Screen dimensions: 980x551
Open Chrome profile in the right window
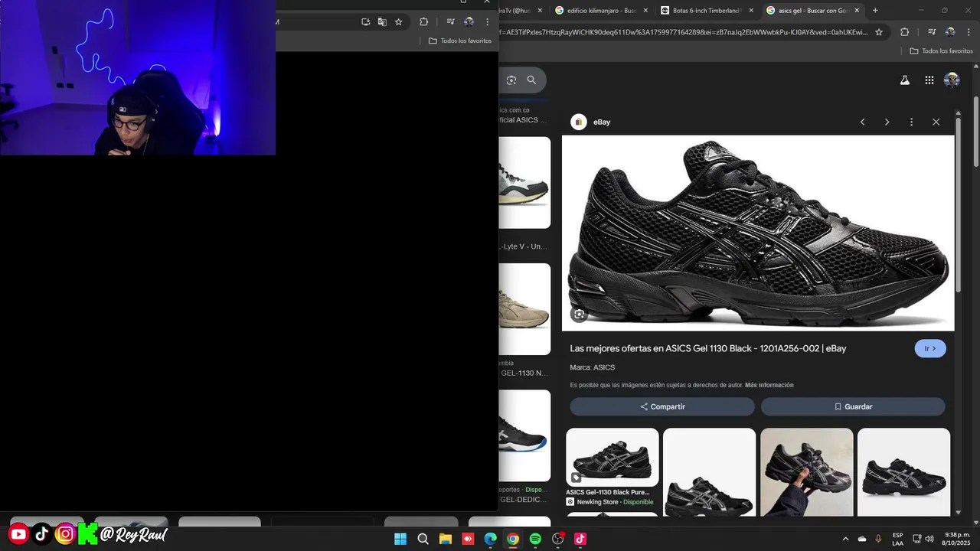click(x=950, y=32)
